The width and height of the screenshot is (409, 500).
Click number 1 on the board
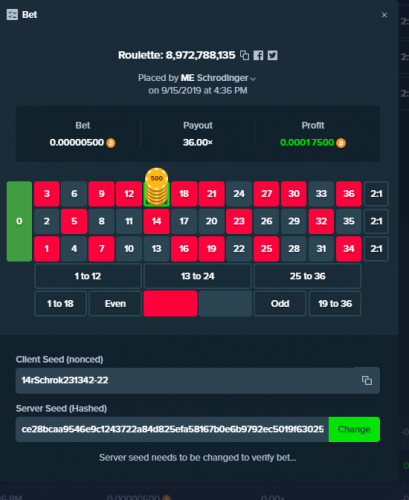[47, 249]
